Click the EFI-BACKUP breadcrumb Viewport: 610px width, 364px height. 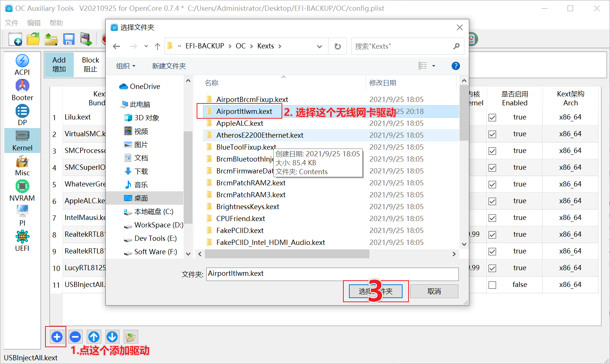tap(205, 46)
